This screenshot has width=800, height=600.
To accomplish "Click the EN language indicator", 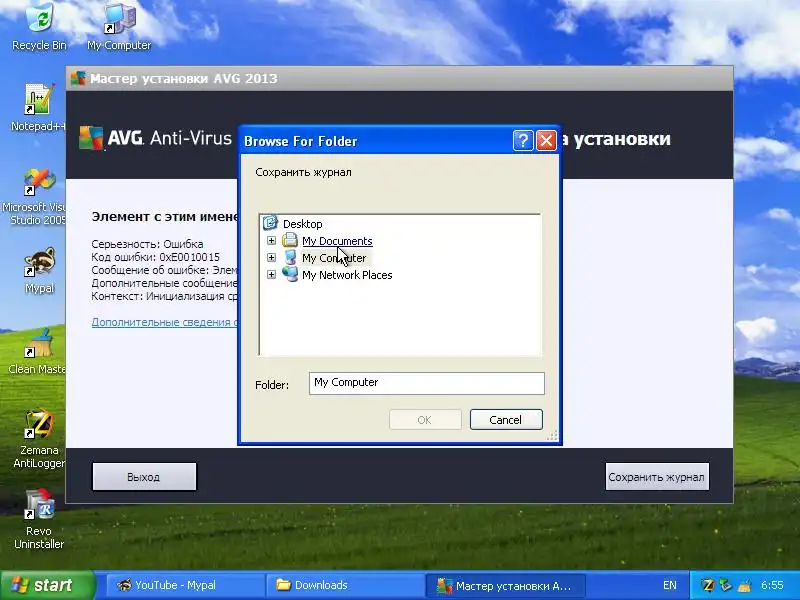I will (x=669, y=585).
